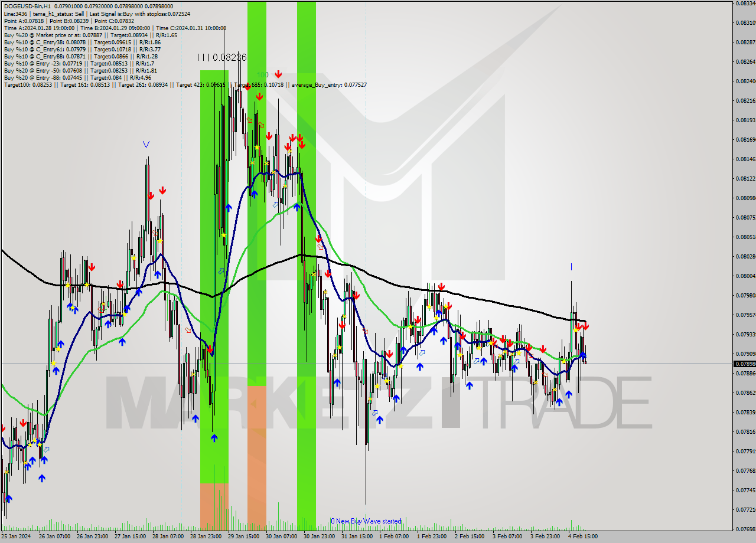Viewport: 756px width, 543px height.
Task: Select the 0.0774 level on price axis
Action: (746, 490)
